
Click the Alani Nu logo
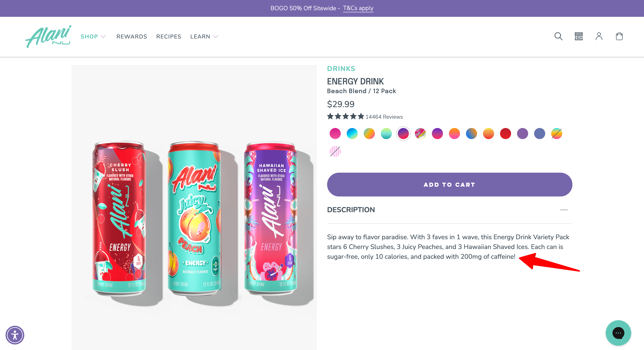point(48,36)
